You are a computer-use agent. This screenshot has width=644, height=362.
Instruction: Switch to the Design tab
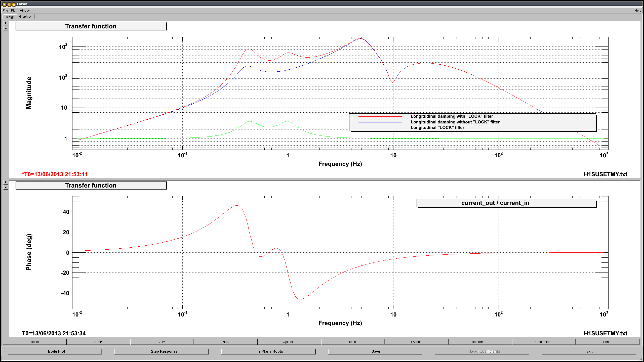pyautogui.click(x=10, y=17)
